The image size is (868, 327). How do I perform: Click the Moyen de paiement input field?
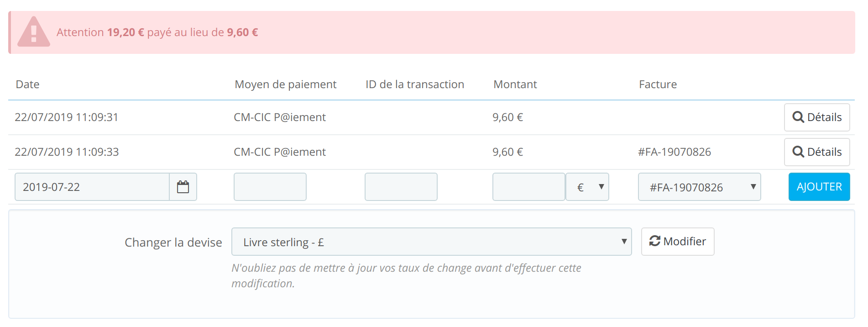270,187
